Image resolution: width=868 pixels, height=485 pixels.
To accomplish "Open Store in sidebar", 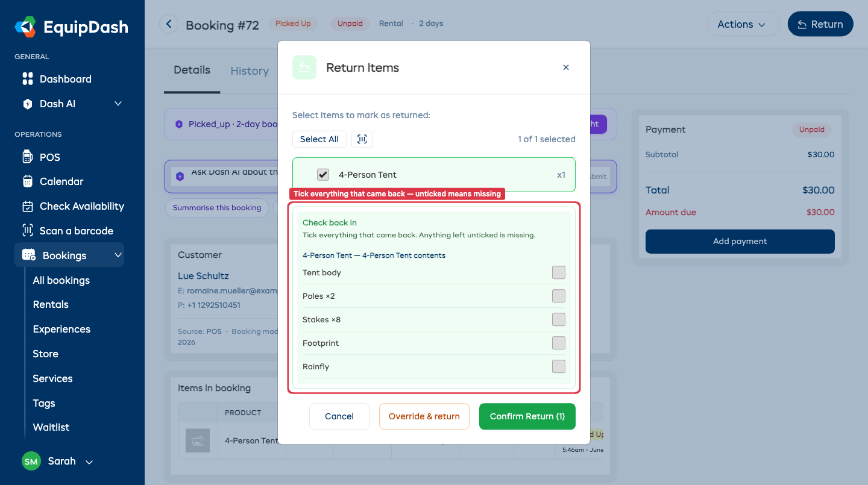I will pos(46,354).
